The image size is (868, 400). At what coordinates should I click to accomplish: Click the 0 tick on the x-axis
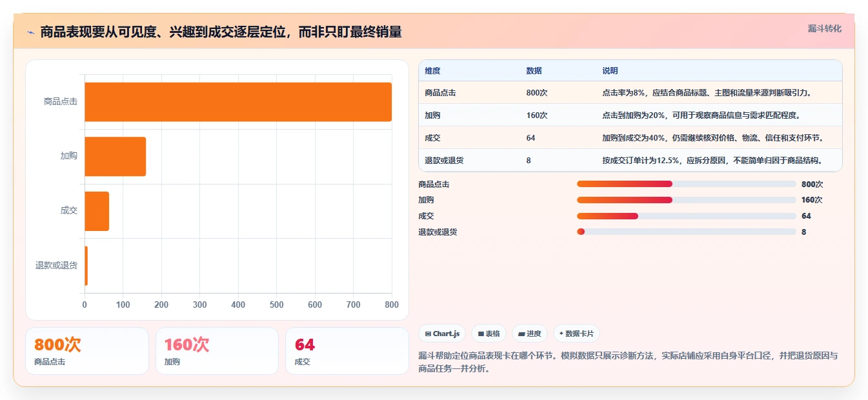click(x=85, y=305)
